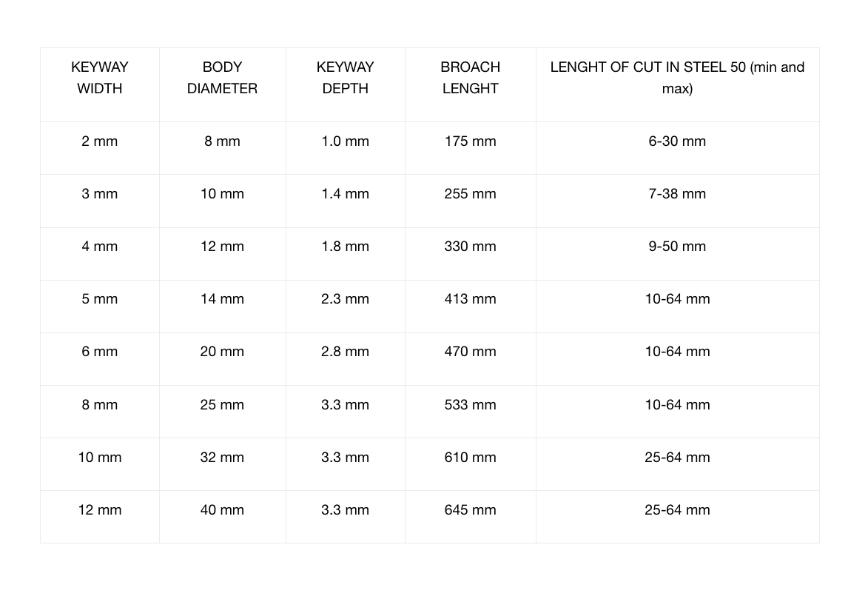Select the 6-30 mm length of cut cell
Image resolution: width=868 pixels, height=599 pixels.
pos(677,141)
